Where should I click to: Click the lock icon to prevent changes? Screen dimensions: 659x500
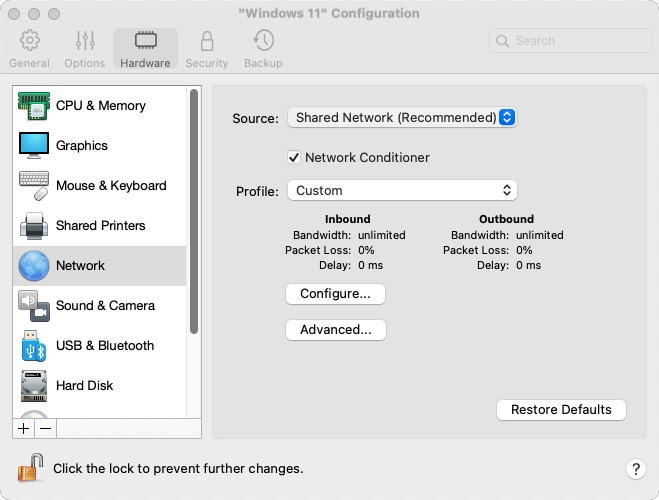click(30, 467)
